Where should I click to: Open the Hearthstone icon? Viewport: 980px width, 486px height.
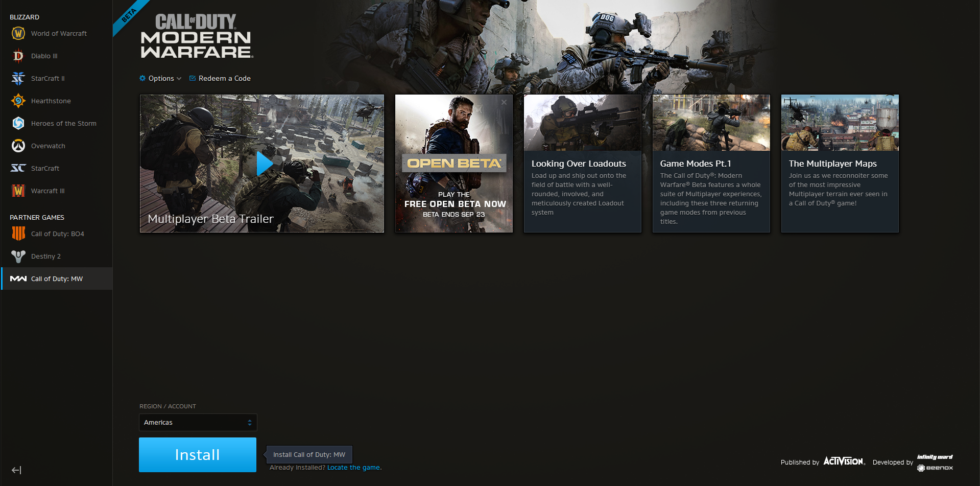tap(18, 101)
